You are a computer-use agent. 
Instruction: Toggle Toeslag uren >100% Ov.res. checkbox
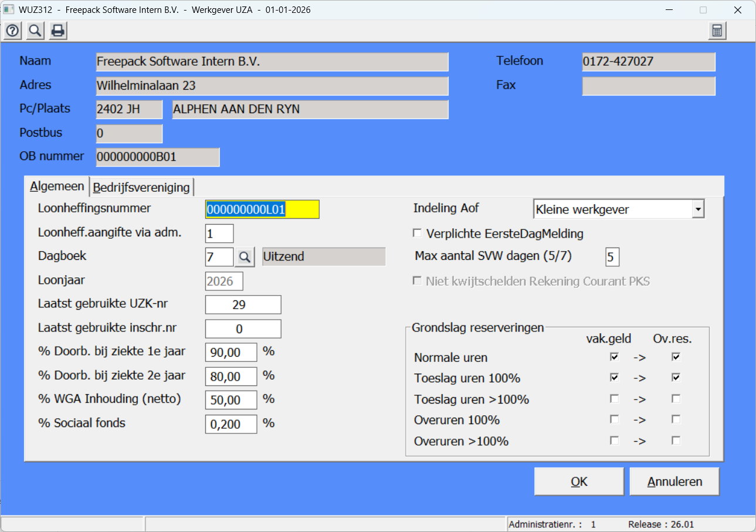[x=676, y=399]
